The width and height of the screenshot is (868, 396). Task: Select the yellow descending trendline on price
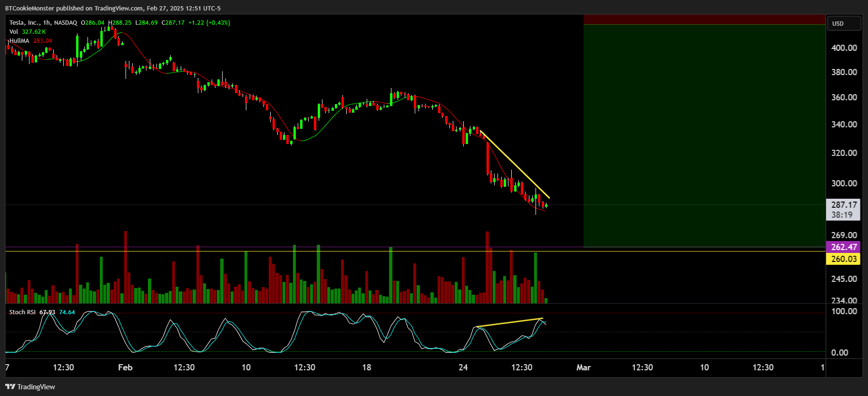point(515,164)
